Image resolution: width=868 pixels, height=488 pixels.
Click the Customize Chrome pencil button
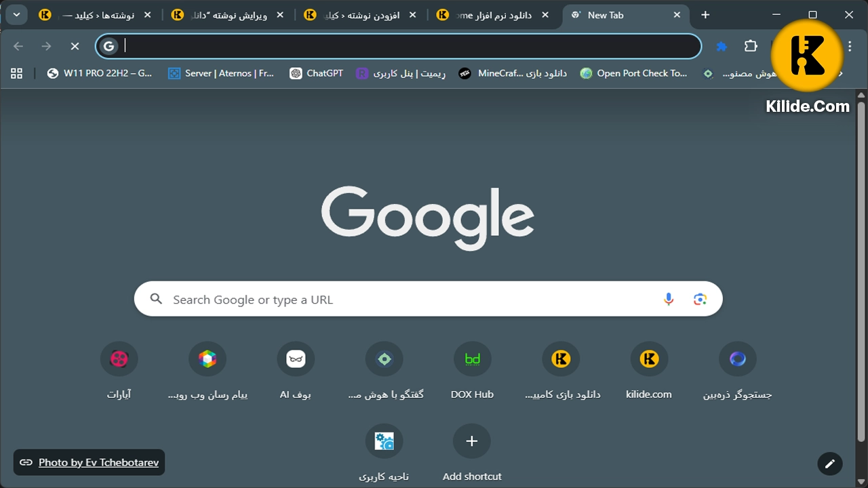[x=829, y=464]
